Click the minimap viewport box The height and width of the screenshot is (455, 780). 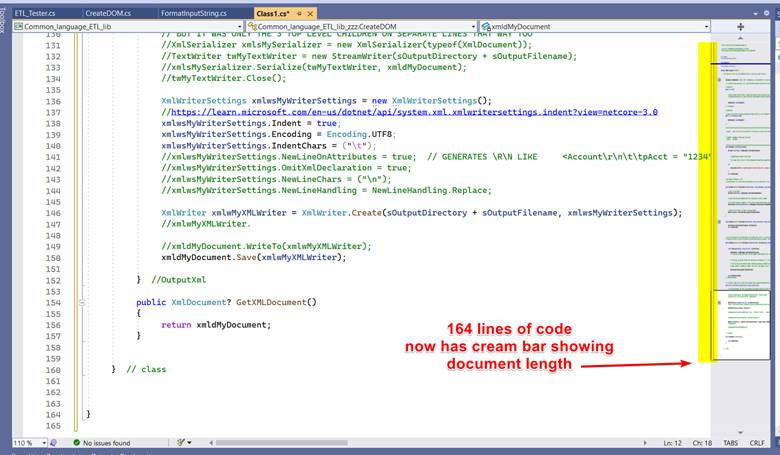click(x=741, y=325)
